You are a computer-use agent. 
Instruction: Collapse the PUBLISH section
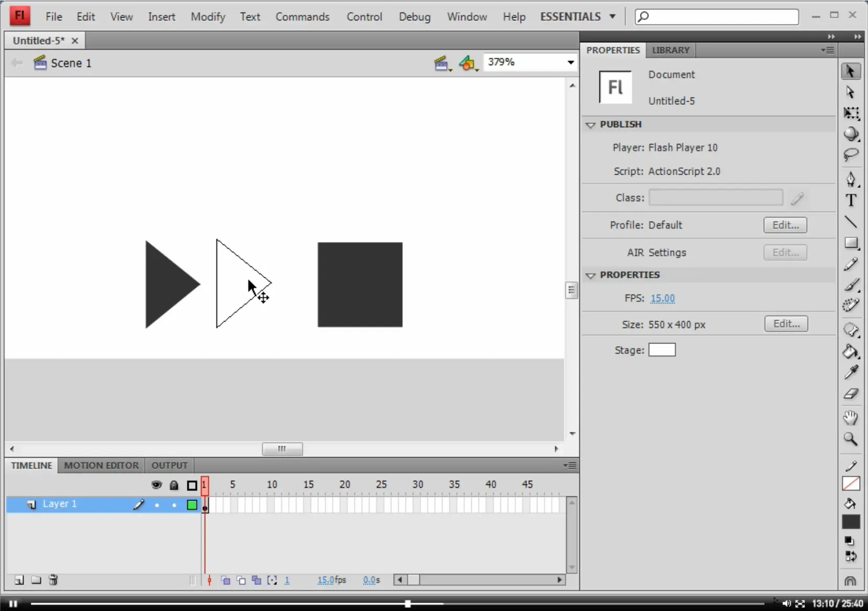click(590, 125)
